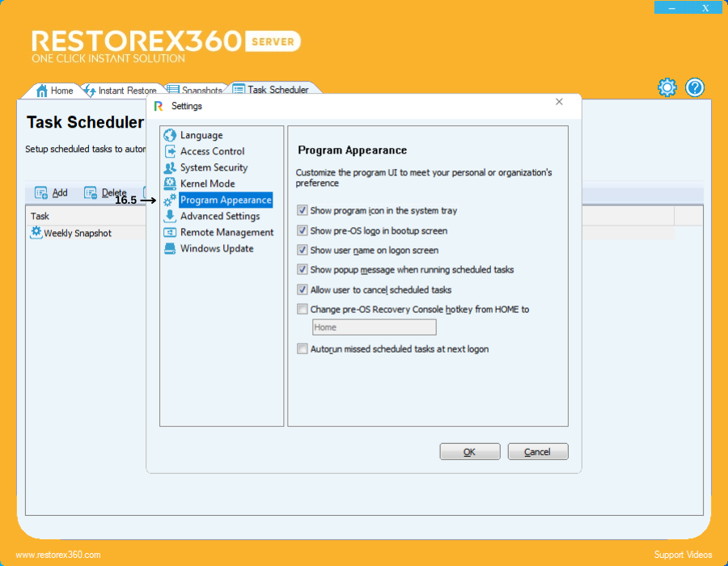Click the Access Control door icon
Screen dimensions: 728x566
(170, 151)
